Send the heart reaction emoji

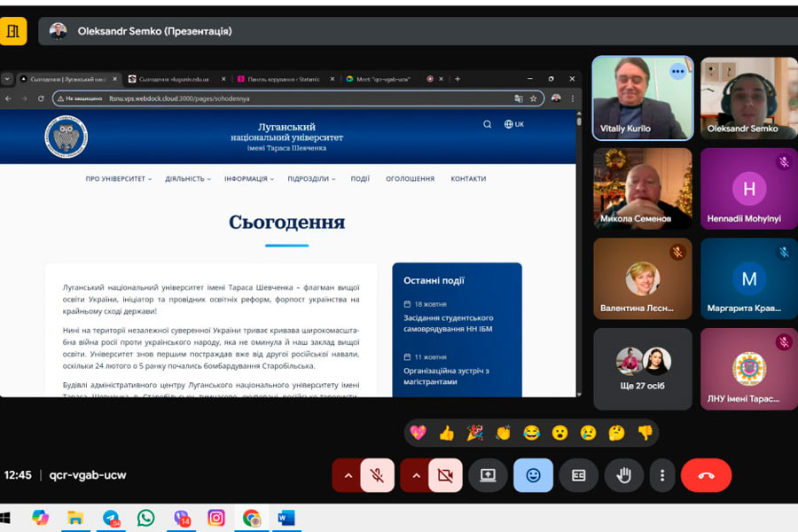[x=419, y=433]
